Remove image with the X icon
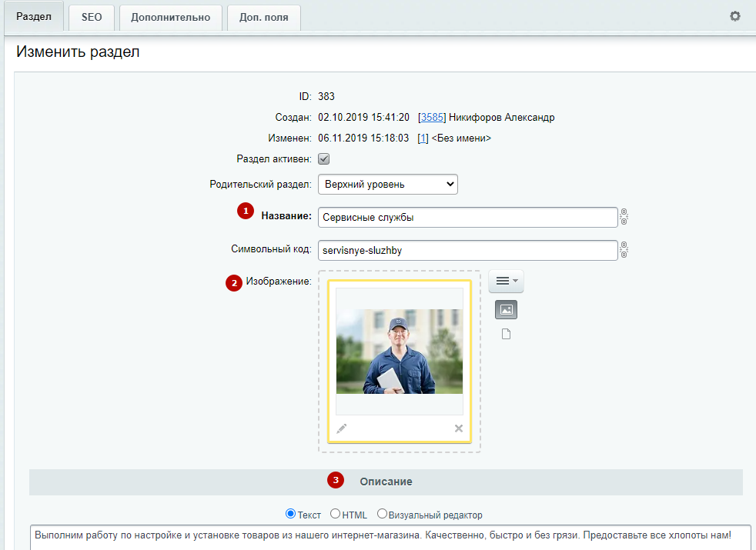The image size is (756, 550). tap(459, 428)
